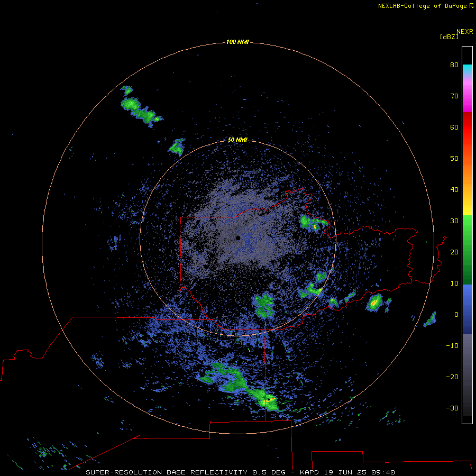Click the NEXR label above the color scale
Screen dimensions: 476x476
click(464, 32)
